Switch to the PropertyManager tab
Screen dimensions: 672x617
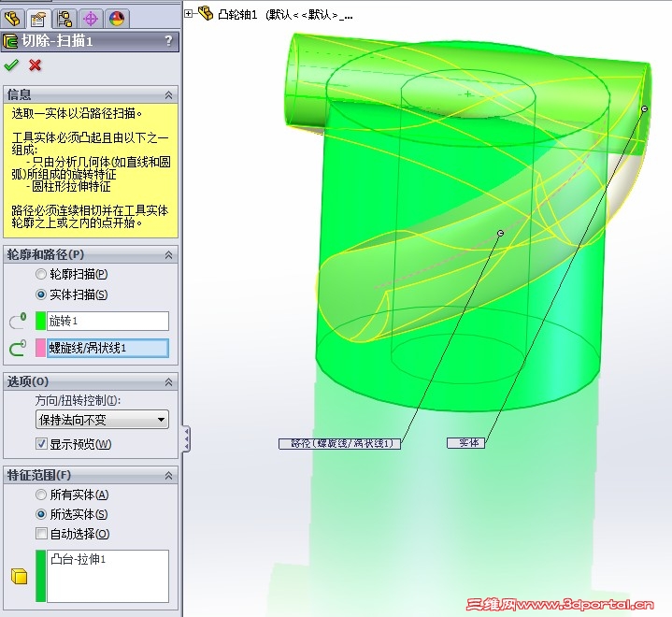(x=38, y=19)
